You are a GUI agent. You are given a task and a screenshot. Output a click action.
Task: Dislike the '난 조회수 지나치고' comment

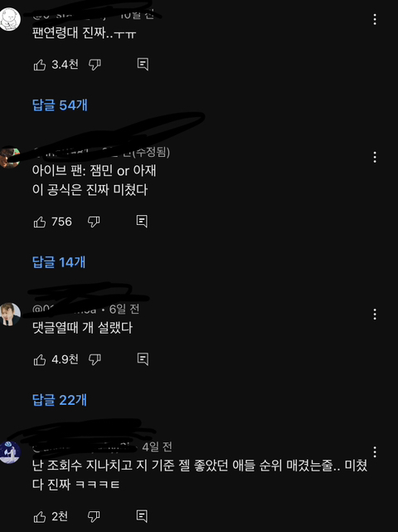[x=94, y=517]
